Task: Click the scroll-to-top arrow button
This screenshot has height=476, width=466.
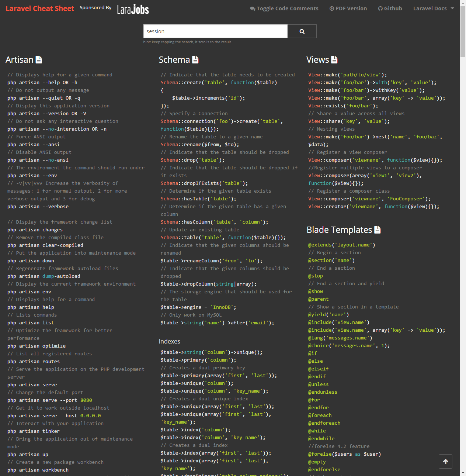Action: pyautogui.click(x=445, y=461)
